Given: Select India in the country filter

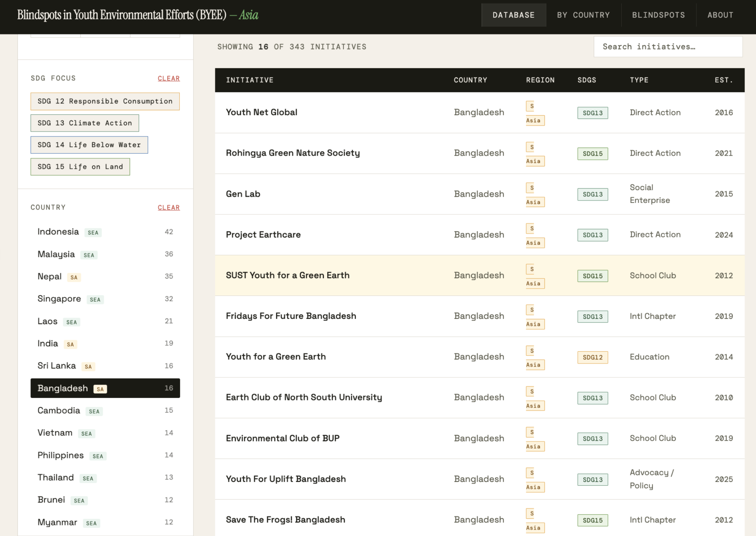Looking at the screenshot, I should [x=105, y=344].
